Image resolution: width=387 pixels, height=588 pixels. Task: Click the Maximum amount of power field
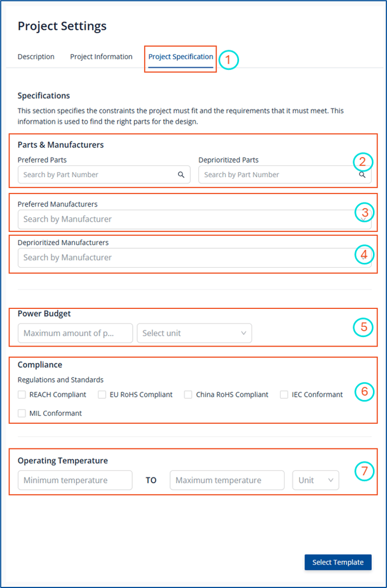coord(75,333)
